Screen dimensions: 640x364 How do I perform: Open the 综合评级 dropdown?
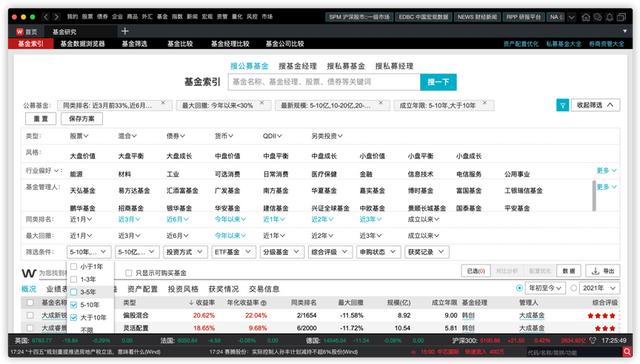330,252
